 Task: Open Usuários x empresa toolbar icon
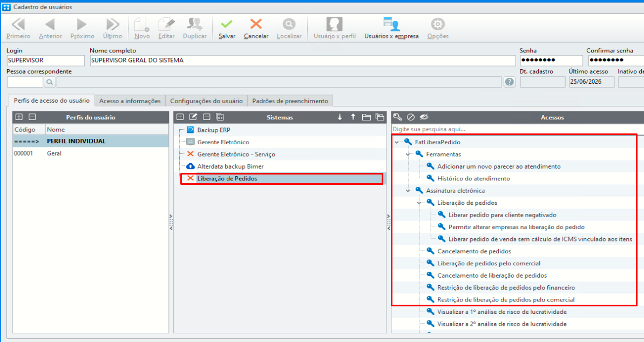pos(391,24)
